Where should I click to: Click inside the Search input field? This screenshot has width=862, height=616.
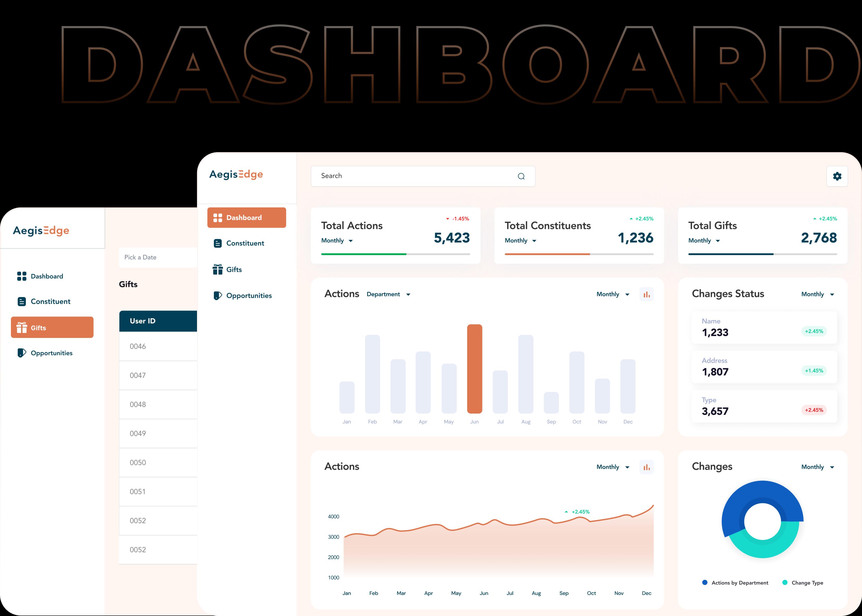[x=413, y=176]
